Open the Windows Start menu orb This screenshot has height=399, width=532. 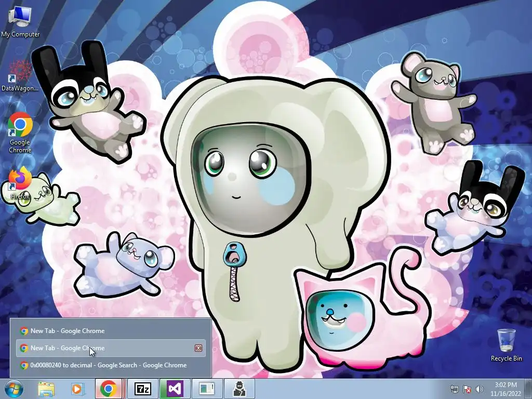[x=14, y=389]
